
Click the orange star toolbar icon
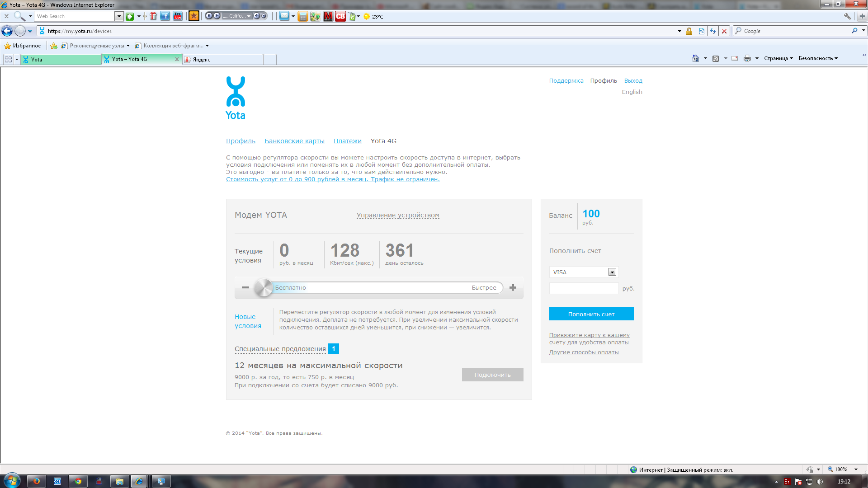point(194,16)
